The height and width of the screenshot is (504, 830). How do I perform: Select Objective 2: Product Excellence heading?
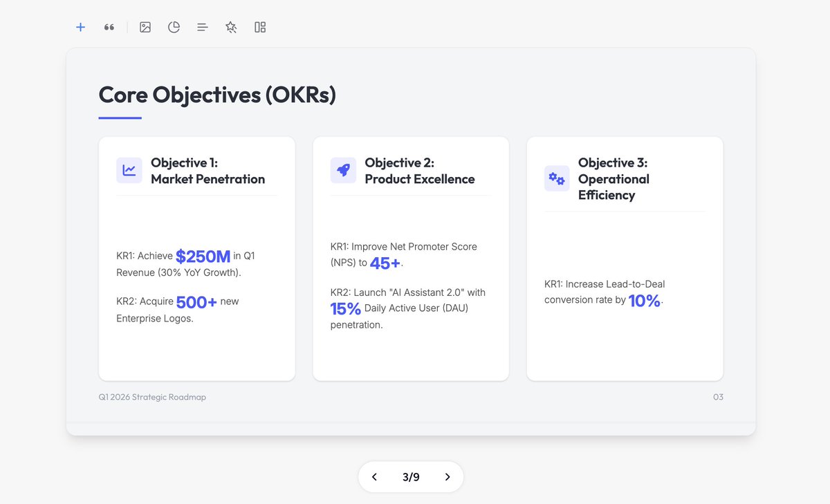[420, 171]
